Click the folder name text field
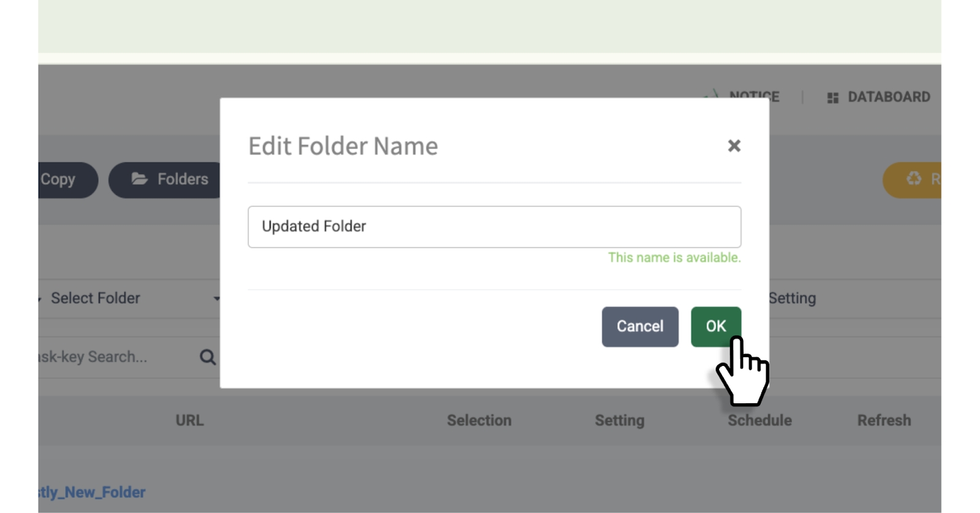This screenshot has width=980, height=513. [x=494, y=227]
